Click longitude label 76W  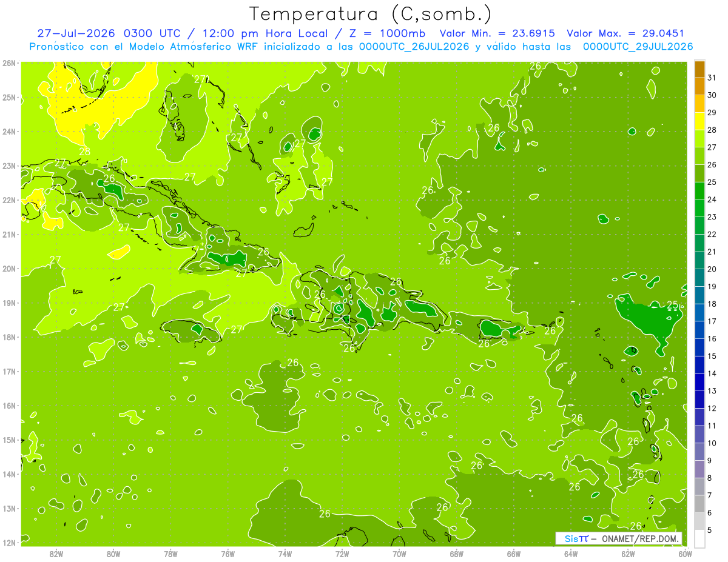click(x=228, y=553)
